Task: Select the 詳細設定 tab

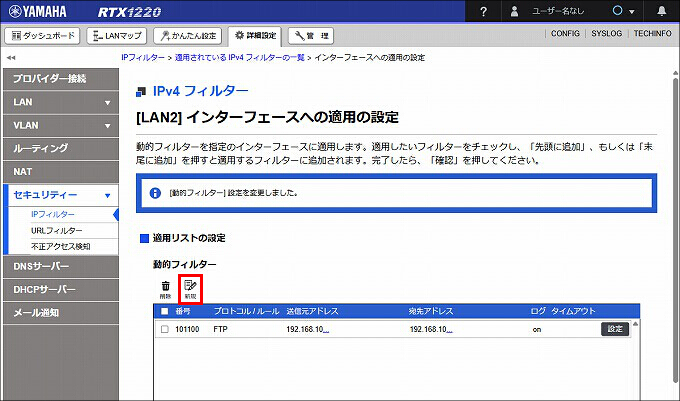Action: coord(255,36)
